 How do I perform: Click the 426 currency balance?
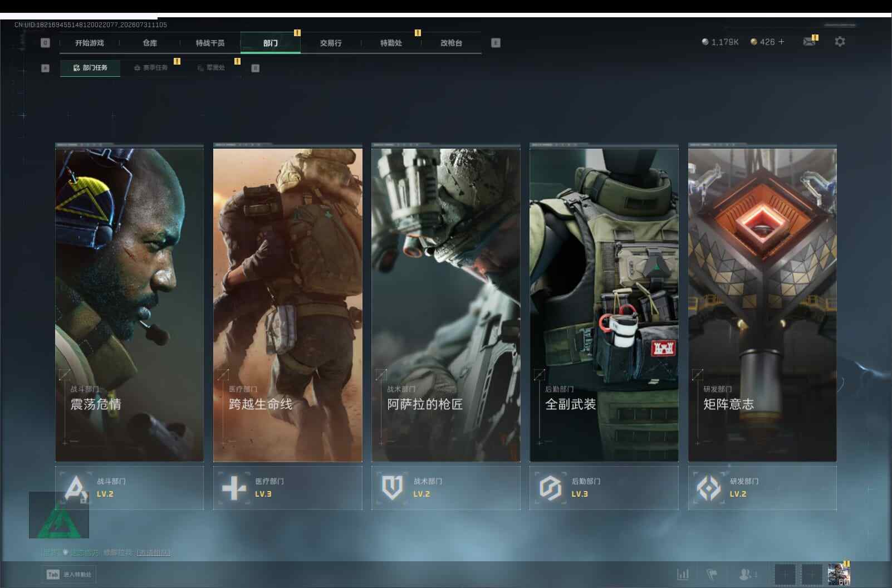coord(767,42)
